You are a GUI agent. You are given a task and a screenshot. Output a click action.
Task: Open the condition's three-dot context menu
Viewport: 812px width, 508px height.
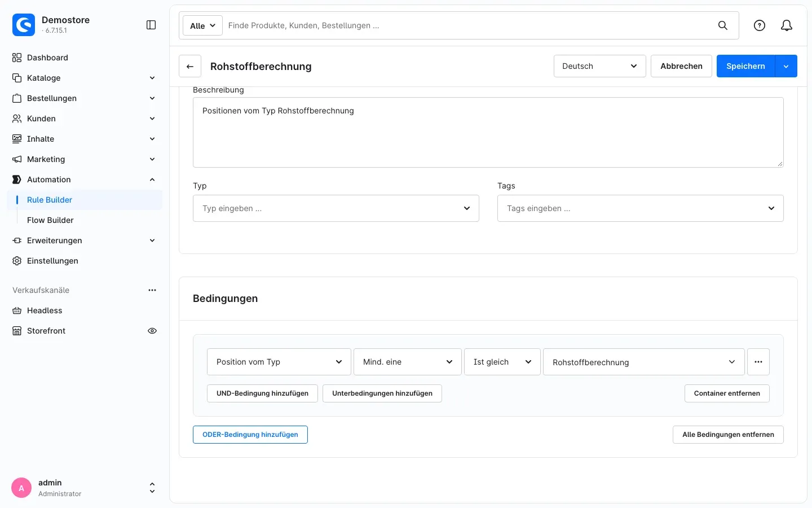pos(758,362)
